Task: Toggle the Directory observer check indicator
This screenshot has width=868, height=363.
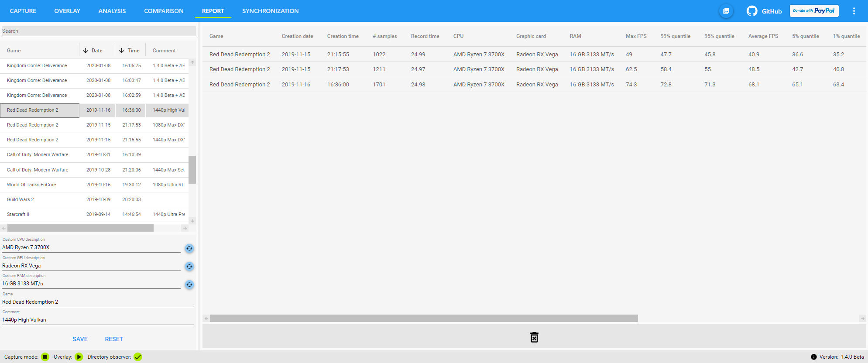Action: 138,357
